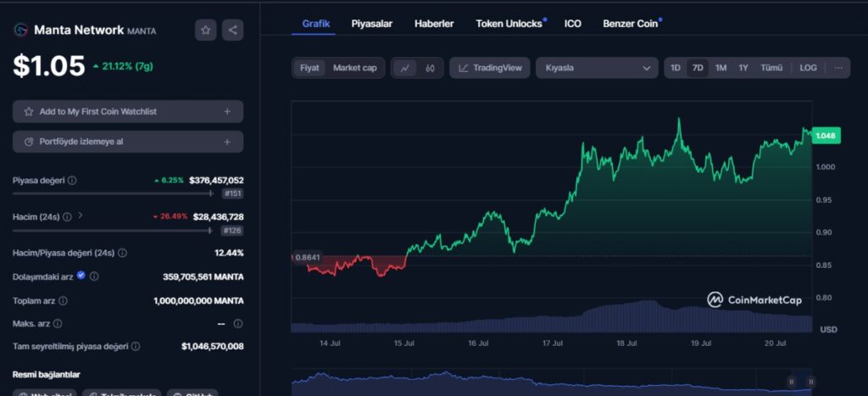Set chart range to 1Y
868x396 pixels.
(743, 68)
